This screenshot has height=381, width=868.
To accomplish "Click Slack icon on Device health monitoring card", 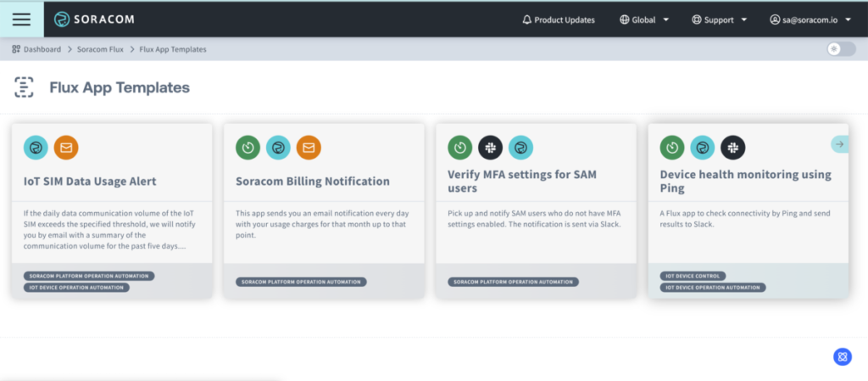I will [733, 148].
